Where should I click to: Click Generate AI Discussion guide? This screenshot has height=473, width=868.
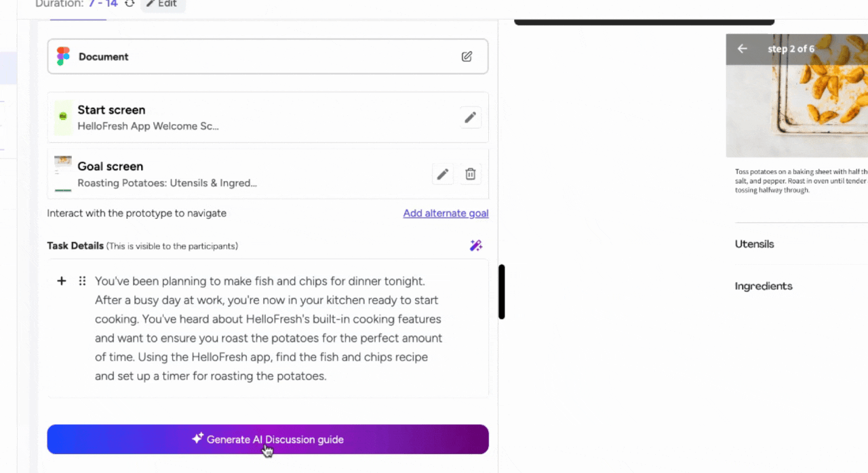pos(267,439)
